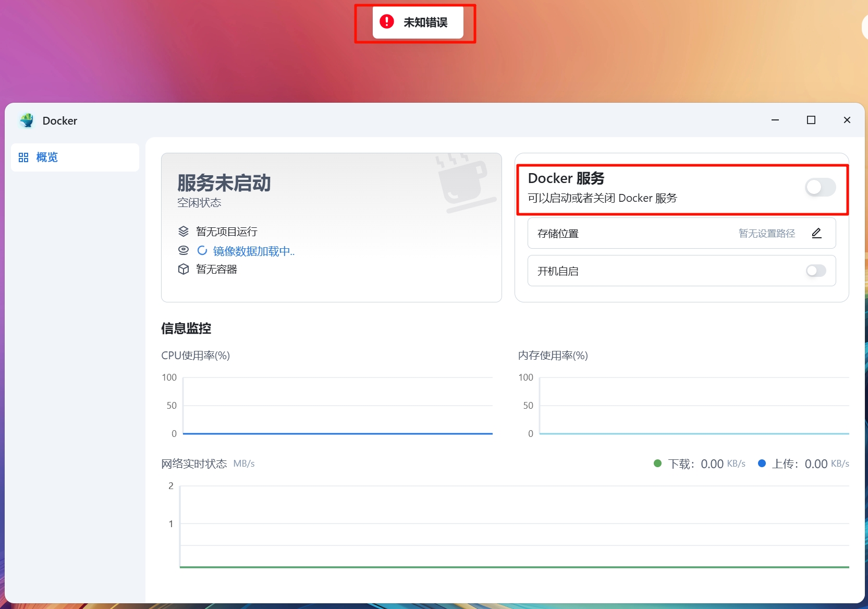Screen dimensions: 868x609
Task: Click the Docker whale app icon
Action: tap(27, 120)
